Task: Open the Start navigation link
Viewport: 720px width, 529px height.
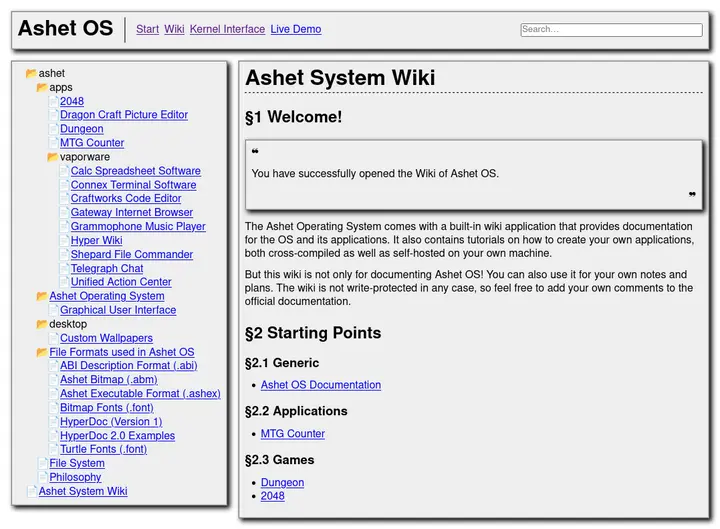Action: 147,29
